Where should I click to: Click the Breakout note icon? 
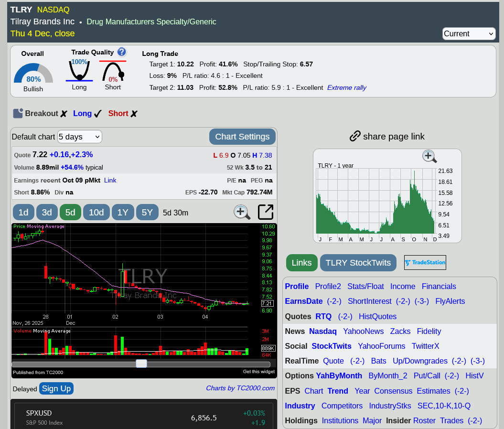click(18, 113)
